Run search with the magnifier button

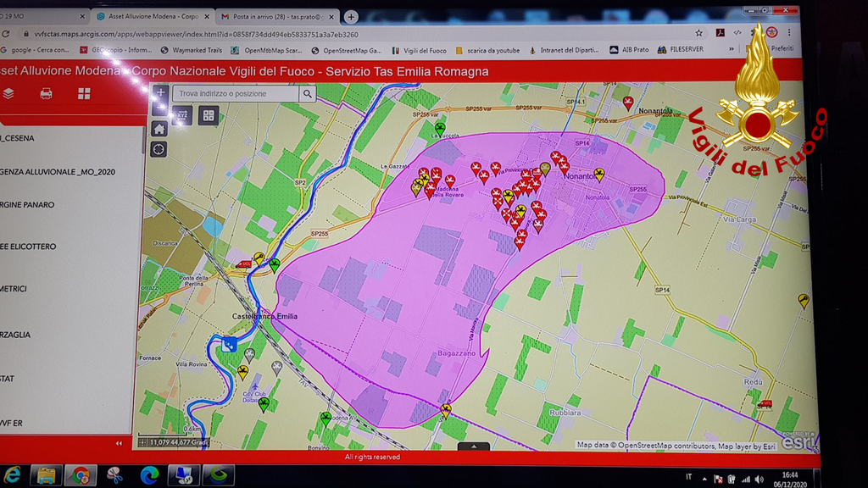[307, 94]
